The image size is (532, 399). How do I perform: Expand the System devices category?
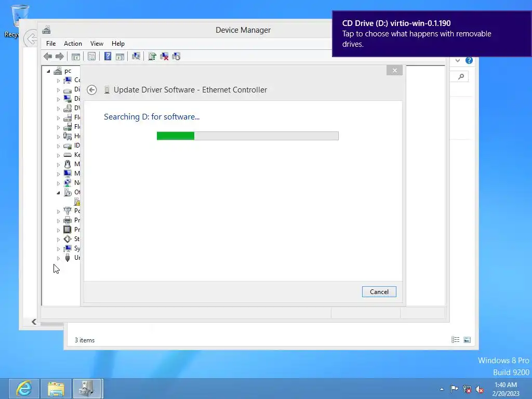click(58, 249)
